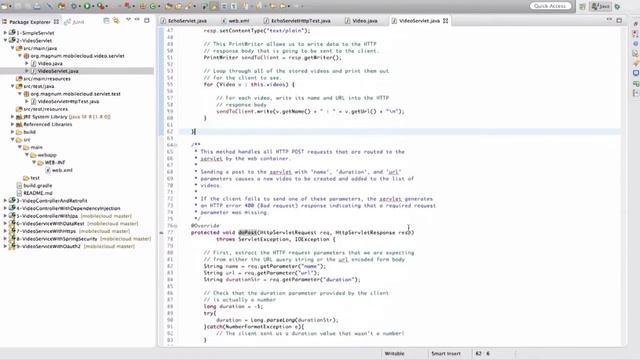The height and width of the screenshot is (360, 640).
Task: Click the Debug gear icon in toolbar
Action: point(73,6)
